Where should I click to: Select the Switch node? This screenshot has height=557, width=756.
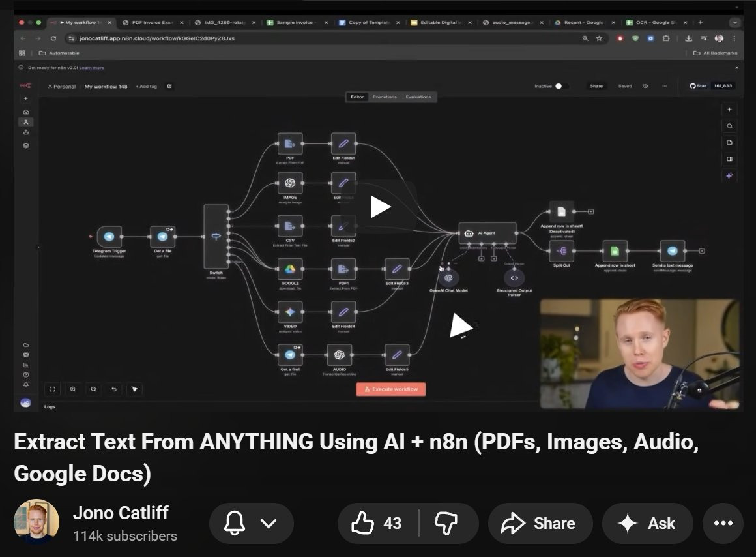216,237
